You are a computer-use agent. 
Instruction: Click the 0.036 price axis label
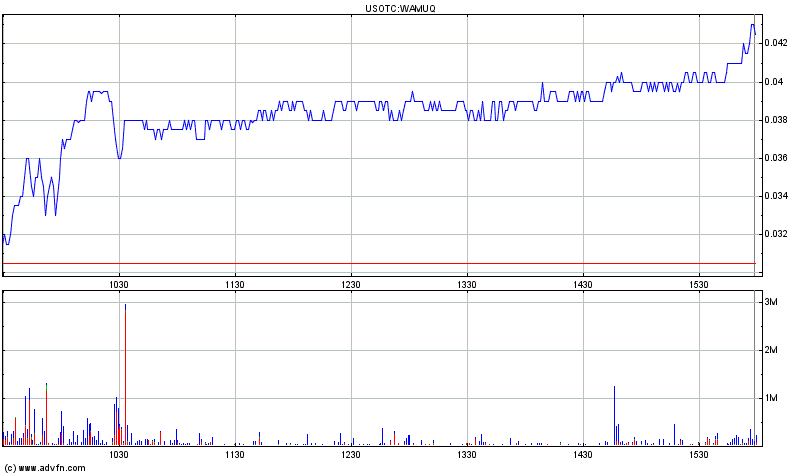point(776,158)
